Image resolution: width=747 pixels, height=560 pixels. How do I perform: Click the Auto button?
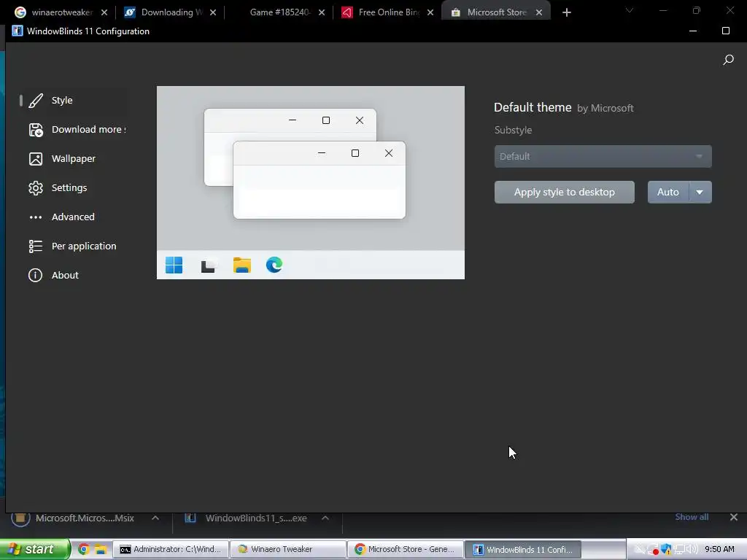668,192
